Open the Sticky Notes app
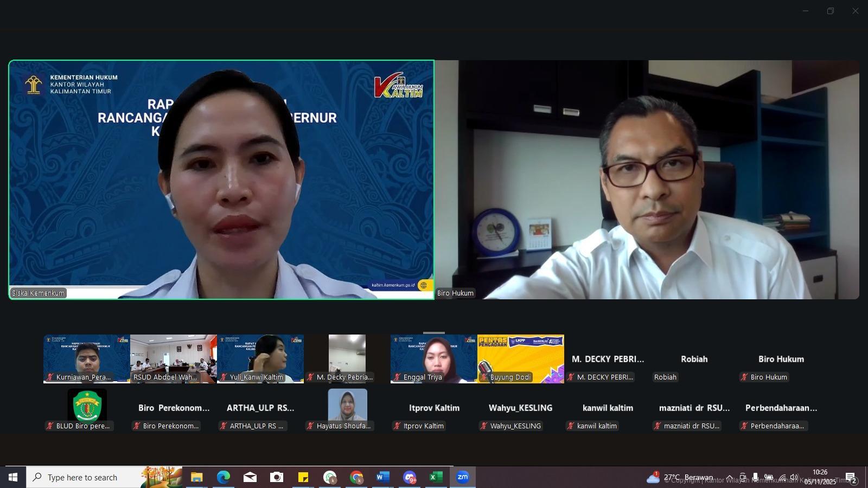 (x=303, y=477)
